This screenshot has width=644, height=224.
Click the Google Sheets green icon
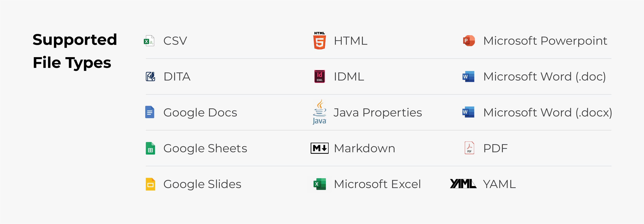tap(150, 148)
